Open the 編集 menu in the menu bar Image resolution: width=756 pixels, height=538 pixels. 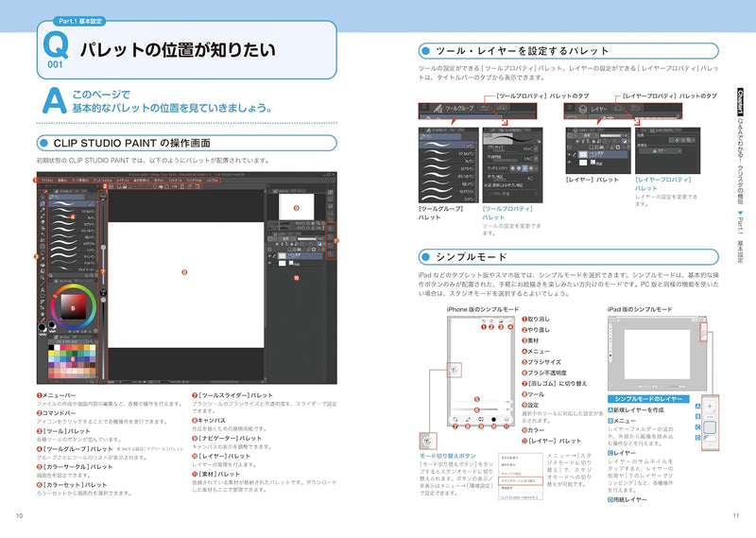(62, 181)
